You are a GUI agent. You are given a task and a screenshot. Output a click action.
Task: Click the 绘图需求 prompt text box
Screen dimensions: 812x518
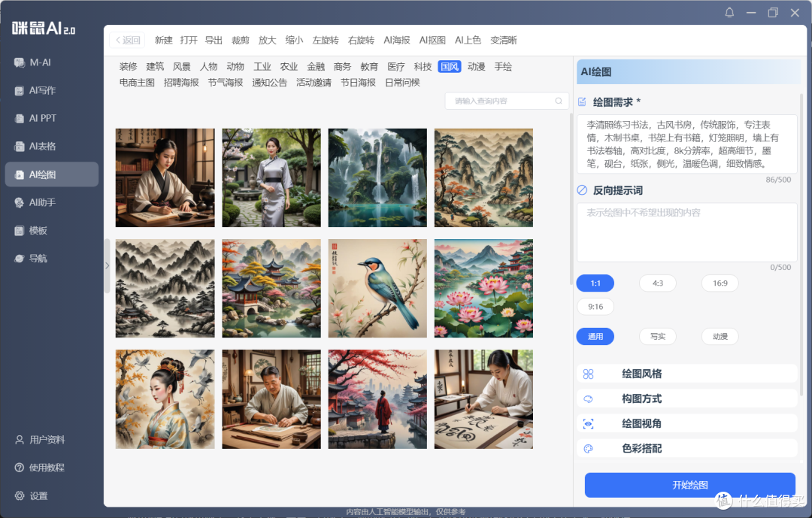coord(686,144)
